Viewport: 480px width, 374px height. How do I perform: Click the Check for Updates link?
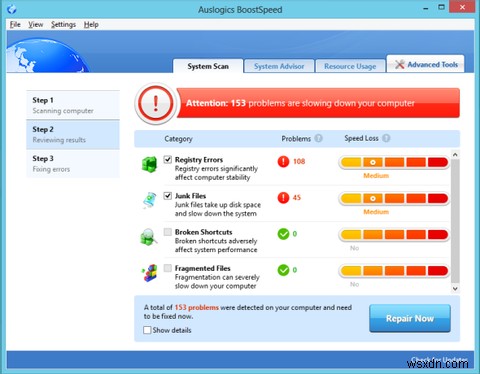click(x=439, y=360)
